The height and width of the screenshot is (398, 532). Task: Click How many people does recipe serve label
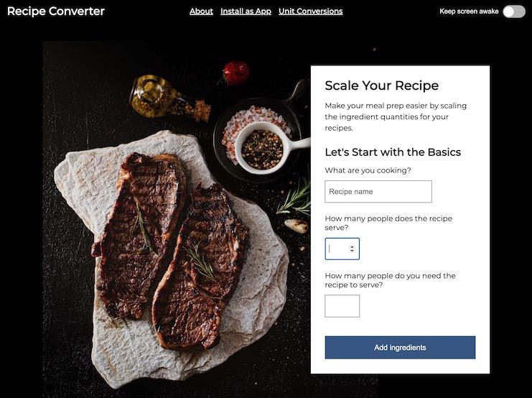[388, 223]
